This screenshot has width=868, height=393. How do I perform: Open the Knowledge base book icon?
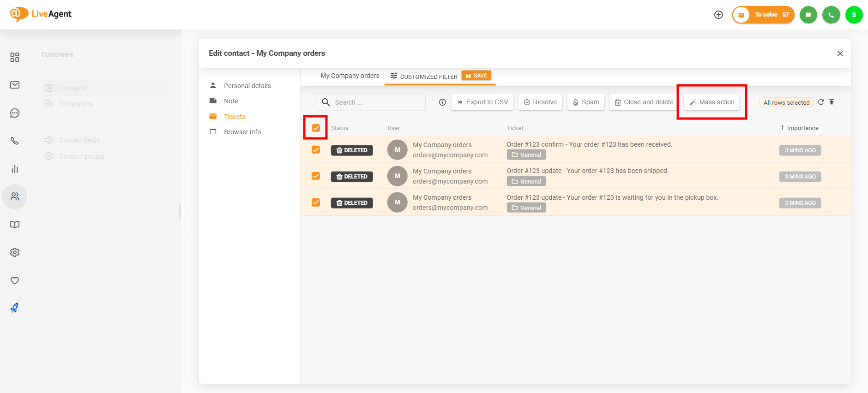click(x=15, y=225)
